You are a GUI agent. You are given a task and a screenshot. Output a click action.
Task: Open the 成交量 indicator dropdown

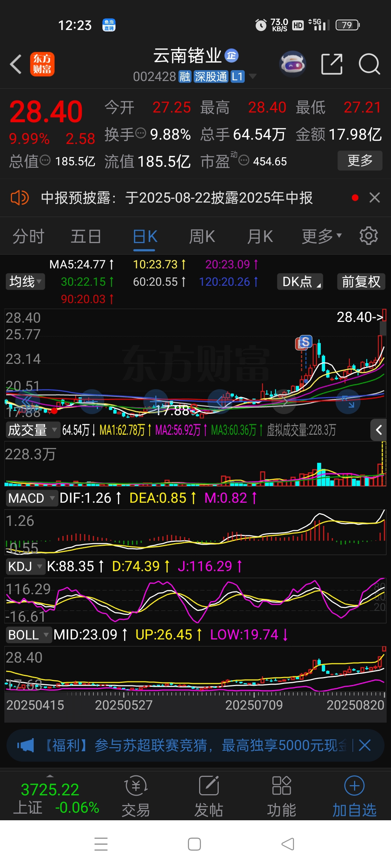pos(33,430)
